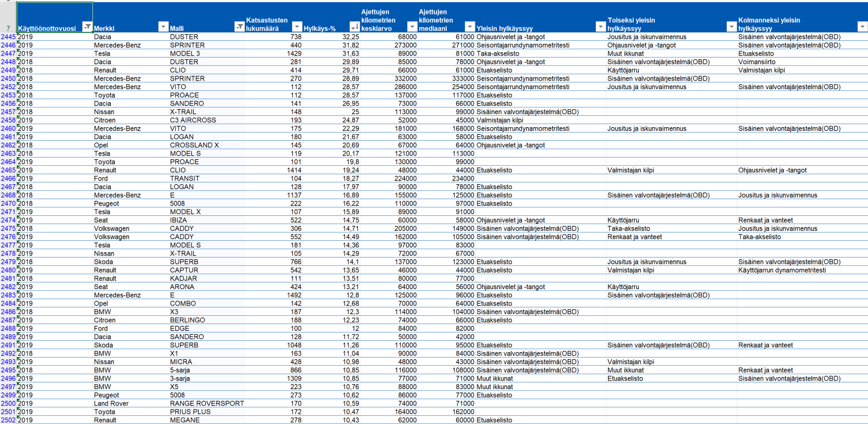Click the Hylkäys-% sort arrow button
Viewport: 868px width, 424px height.
point(354,27)
